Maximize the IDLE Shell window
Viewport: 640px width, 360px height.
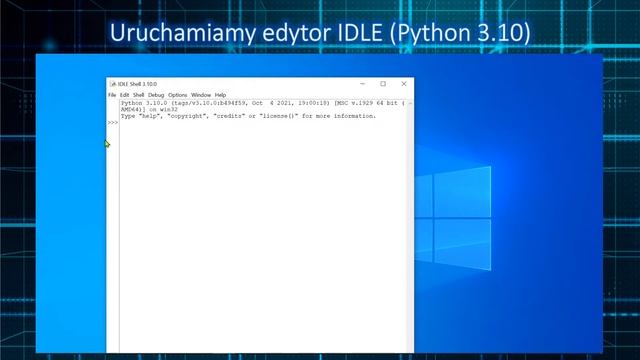(x=383, y=84)
